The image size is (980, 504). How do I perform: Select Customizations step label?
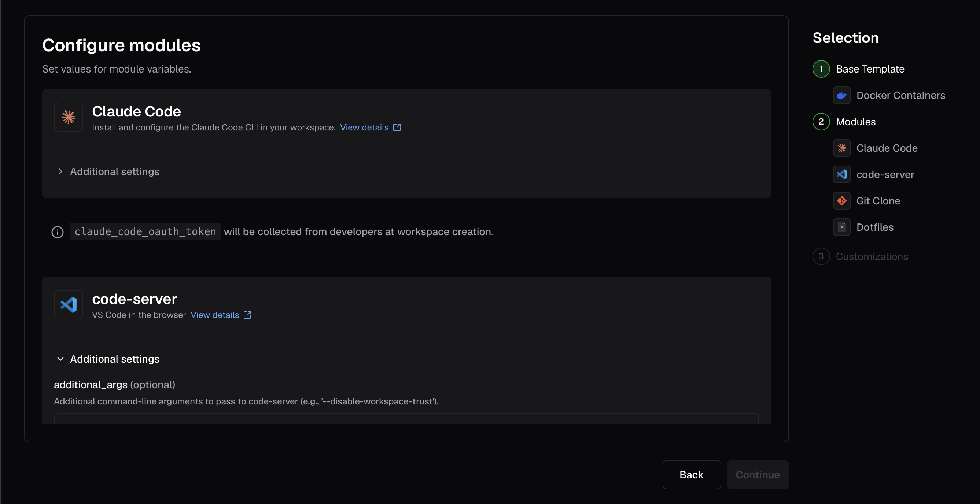pos(872,256)
